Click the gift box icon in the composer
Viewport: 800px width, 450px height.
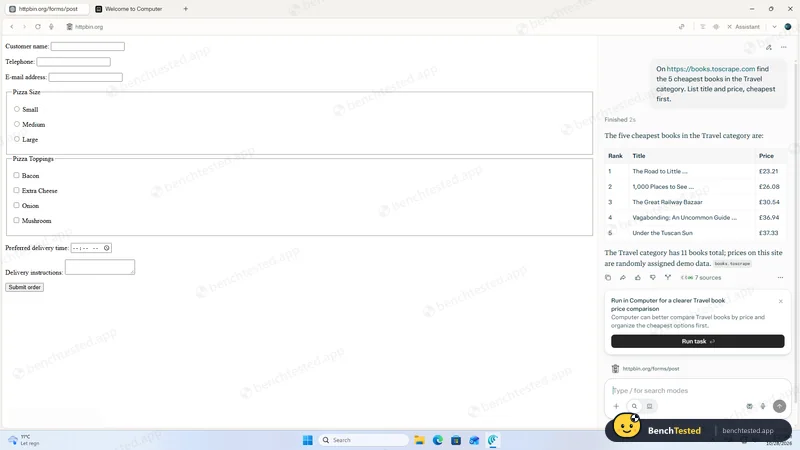[749, 406]
